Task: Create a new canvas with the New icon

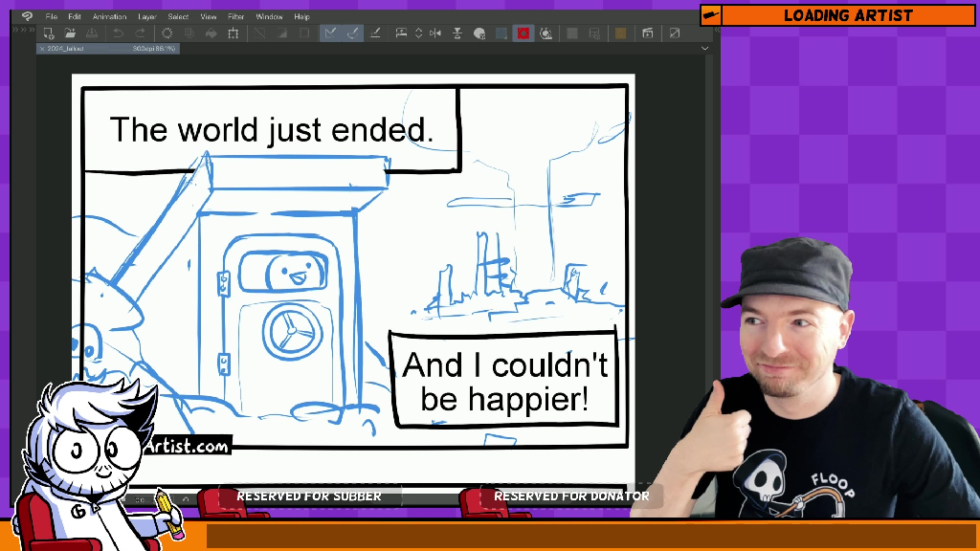Action: coord(48,33)
